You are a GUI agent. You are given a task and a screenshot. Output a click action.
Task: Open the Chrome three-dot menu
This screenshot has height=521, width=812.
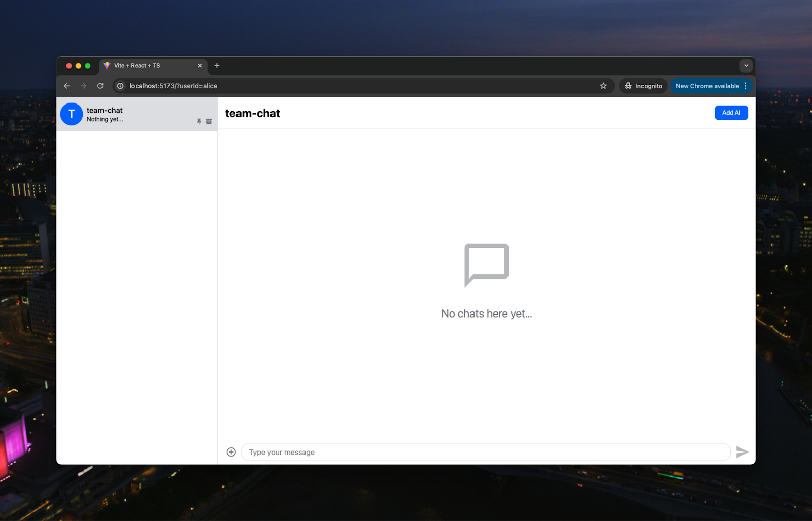tap(745, 86)
